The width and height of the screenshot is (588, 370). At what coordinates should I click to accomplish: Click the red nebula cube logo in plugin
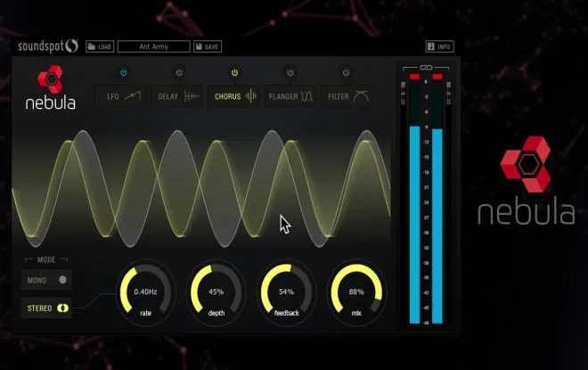point(50,78)
